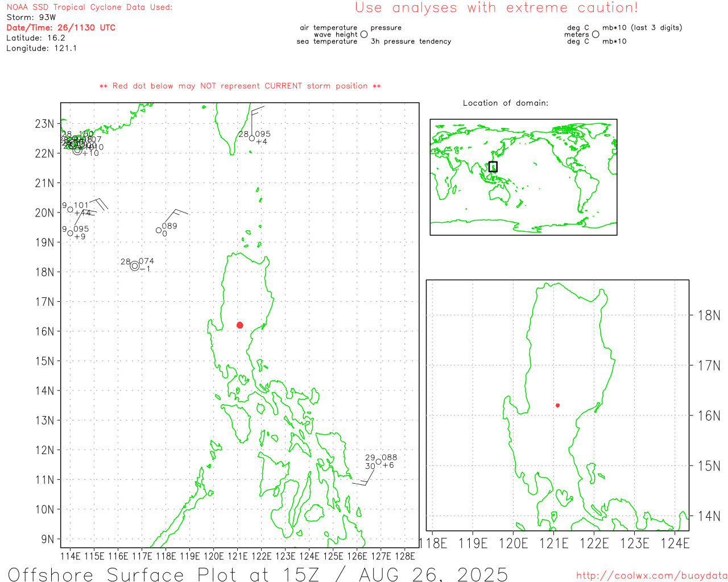Click the black domain box on world map
The width and height of the screenshot is (728, 582).
pos(493,167)
